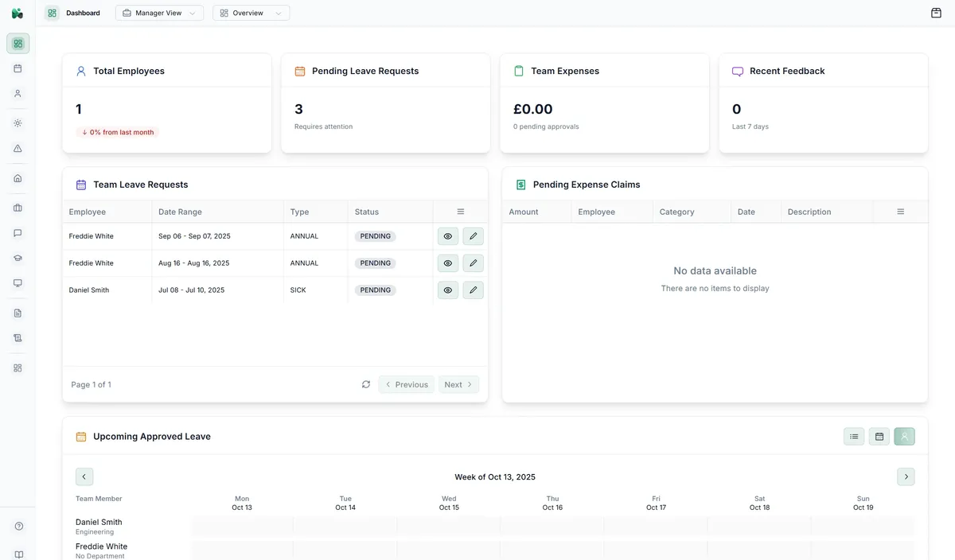
Task: Open the apps widgets icon in sidebar
Action: point(18,368)
